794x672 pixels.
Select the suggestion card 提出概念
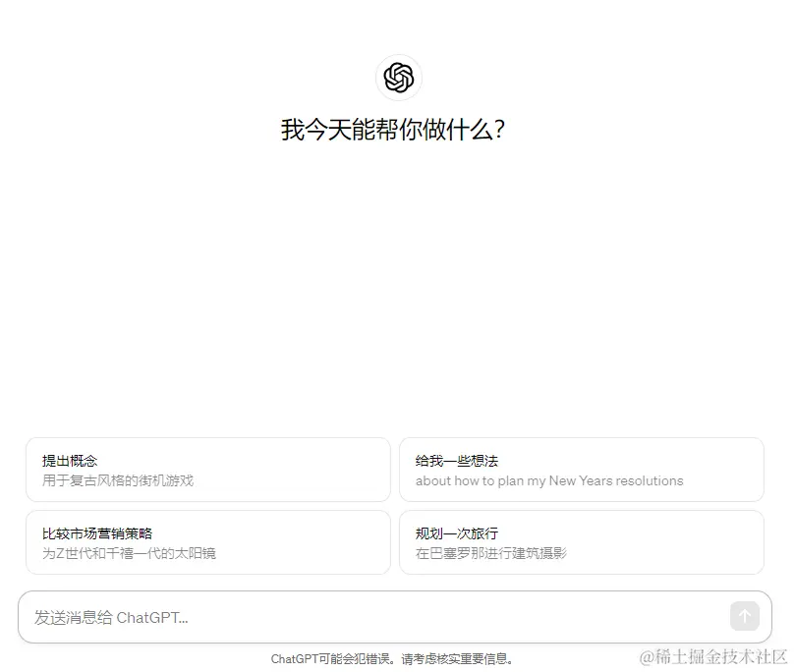207,470
